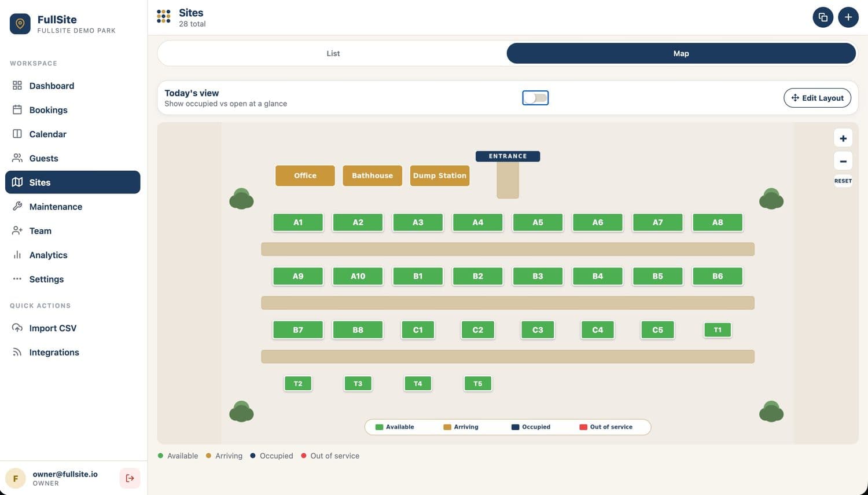
Task: Zoom in the map with plus control
Action: tap(843, 138)
